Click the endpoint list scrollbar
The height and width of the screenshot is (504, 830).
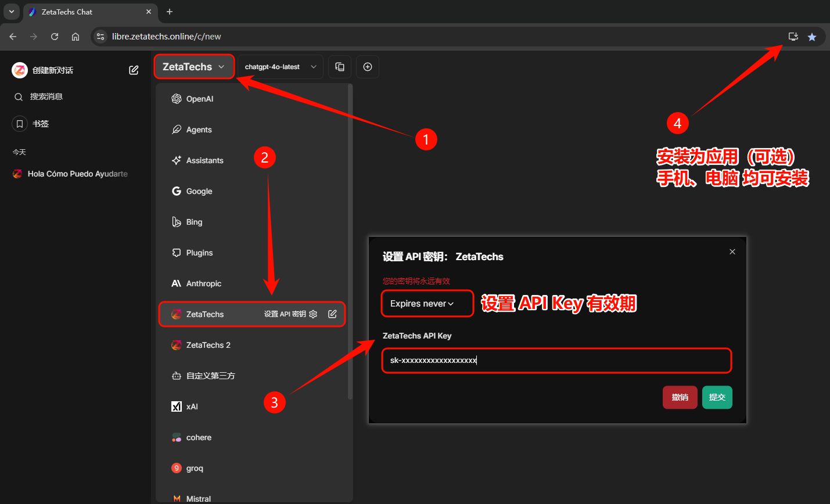coord(350,242)
